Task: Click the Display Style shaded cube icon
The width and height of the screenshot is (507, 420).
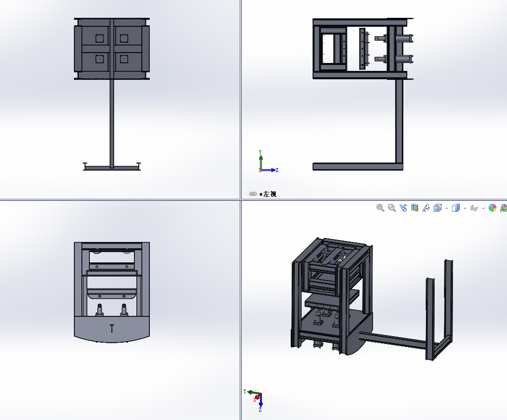Action: (x=455, y=208)
